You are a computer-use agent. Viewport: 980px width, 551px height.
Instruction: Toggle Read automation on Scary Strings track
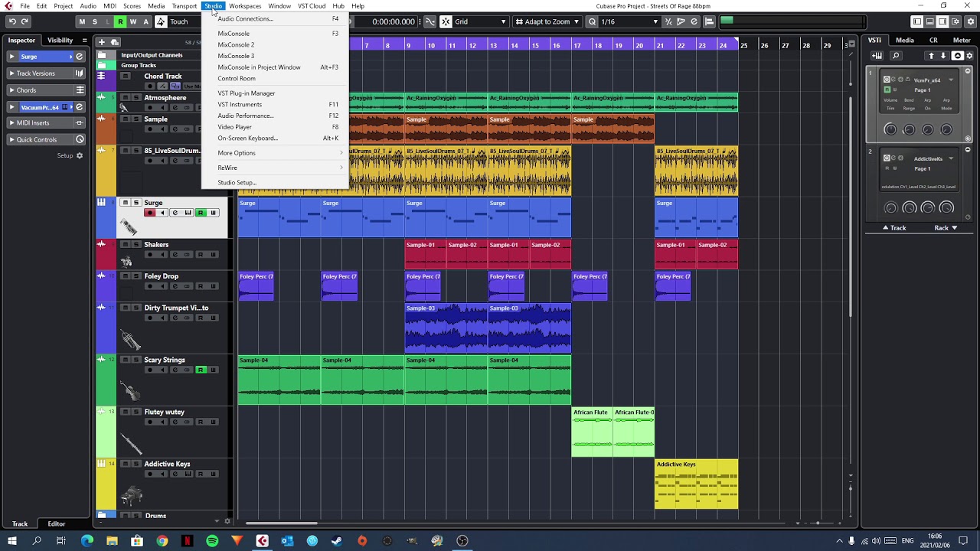tap(201, 370)
